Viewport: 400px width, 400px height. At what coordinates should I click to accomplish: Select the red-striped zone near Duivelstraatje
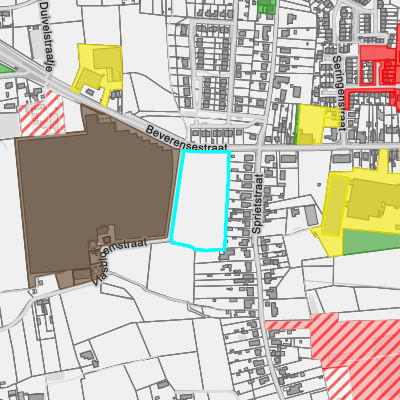[42, 114]
